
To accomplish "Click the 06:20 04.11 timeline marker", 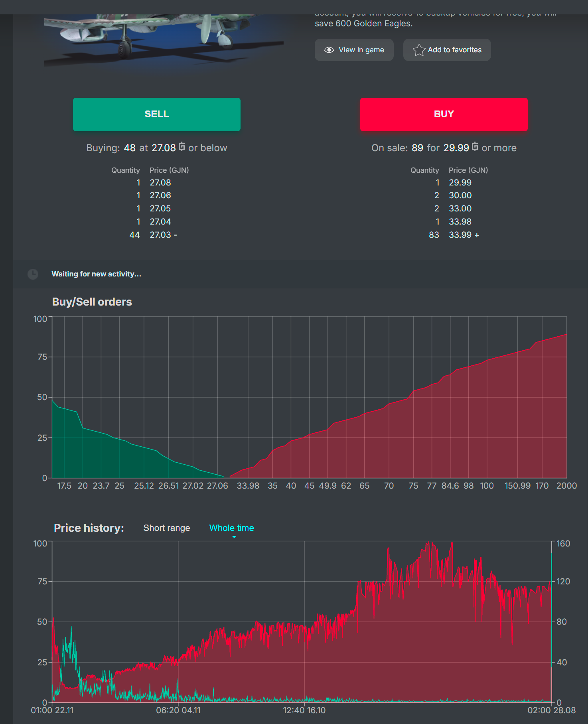I will [178, 710].
